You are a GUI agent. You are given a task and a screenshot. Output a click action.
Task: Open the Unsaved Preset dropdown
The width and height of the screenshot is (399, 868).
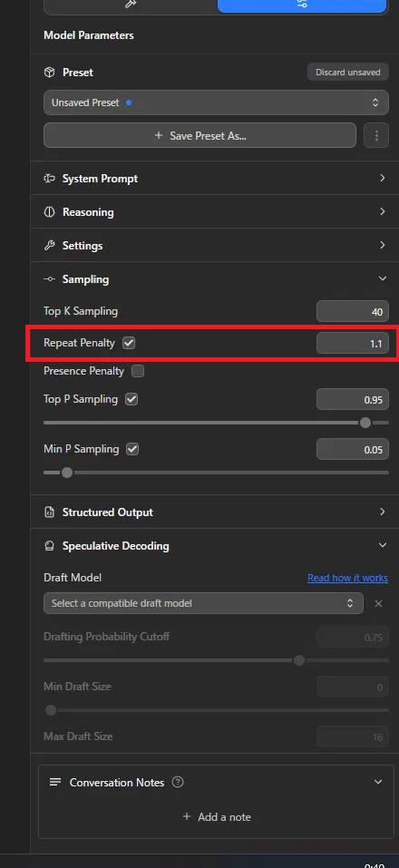click(x=217, y=102)
